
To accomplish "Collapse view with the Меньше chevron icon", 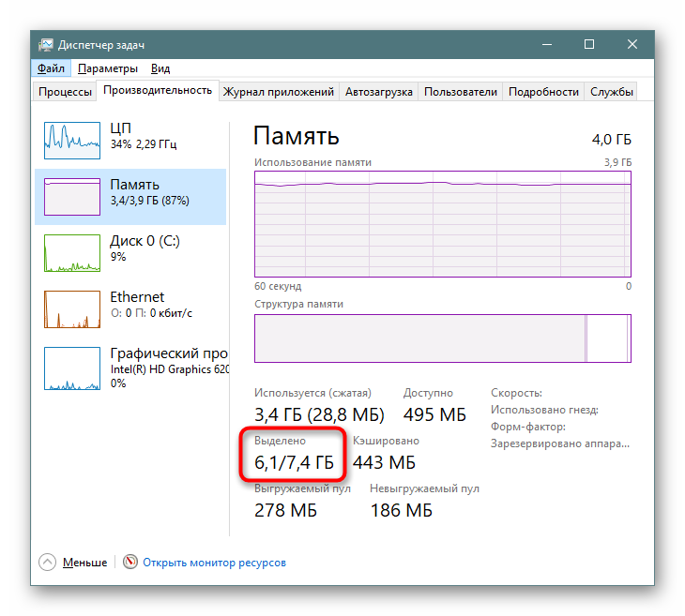I will [x=47, y=562].
